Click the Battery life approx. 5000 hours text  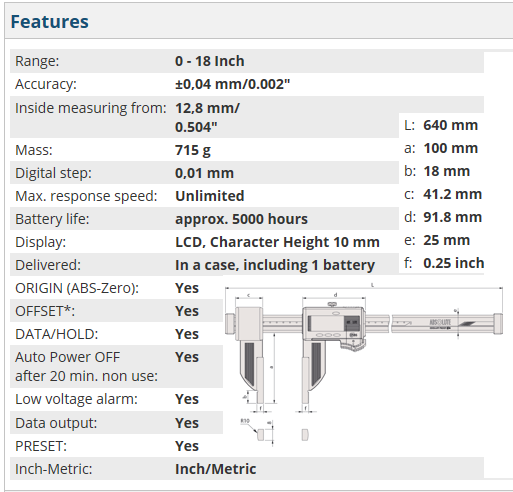click(241, 219)
